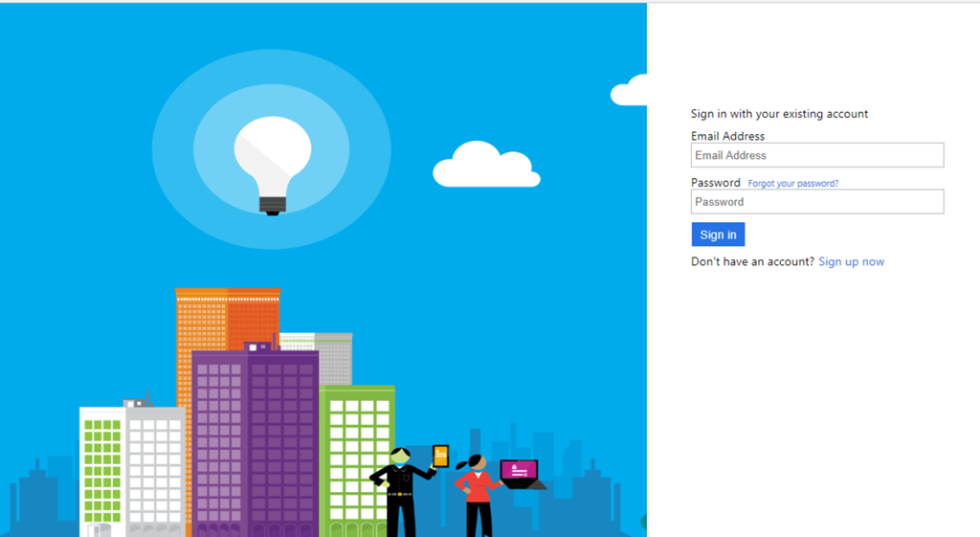
Task: Click the man dressed in black
Action: (x=402, y=488)
